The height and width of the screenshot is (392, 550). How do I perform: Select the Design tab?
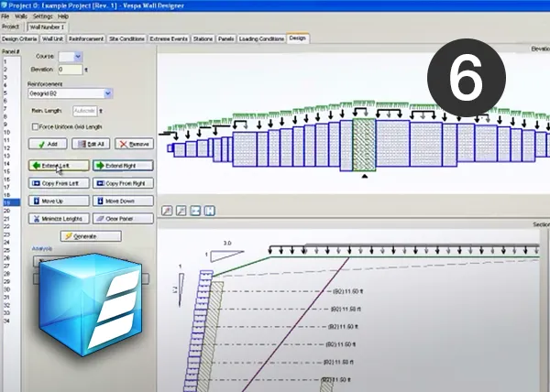[298, 38]
